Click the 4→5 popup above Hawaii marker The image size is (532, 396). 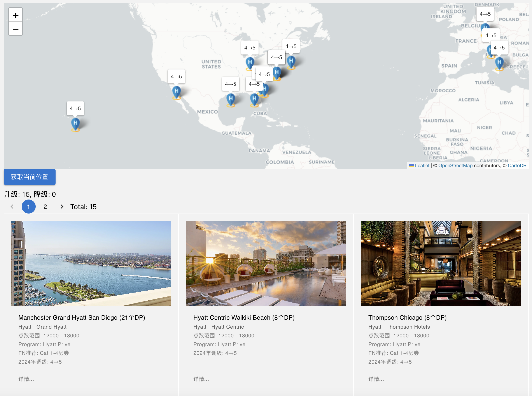[75, 109]
